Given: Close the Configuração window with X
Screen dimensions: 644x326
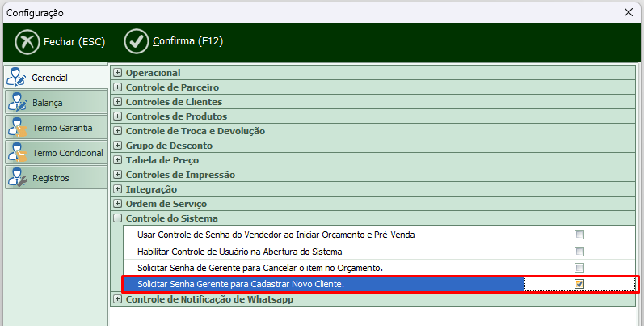Looking at the screenshot, I should (x=629, y=13).
